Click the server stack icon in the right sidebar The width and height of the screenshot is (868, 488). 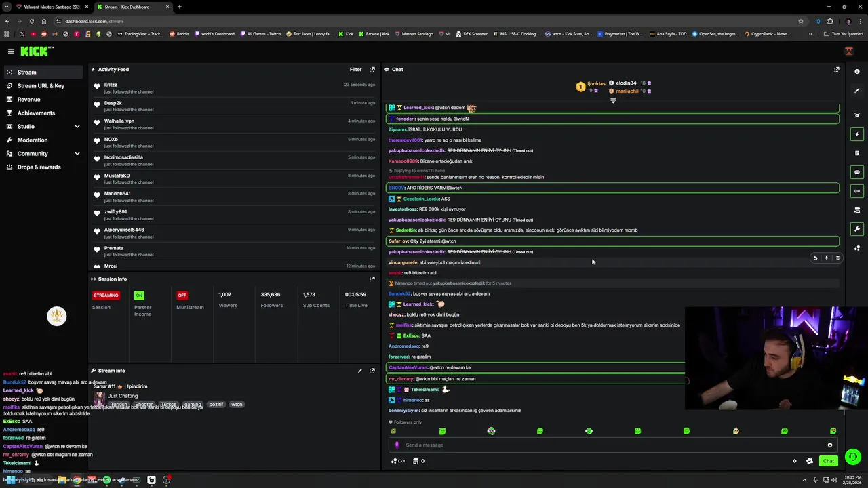point(857,210)
